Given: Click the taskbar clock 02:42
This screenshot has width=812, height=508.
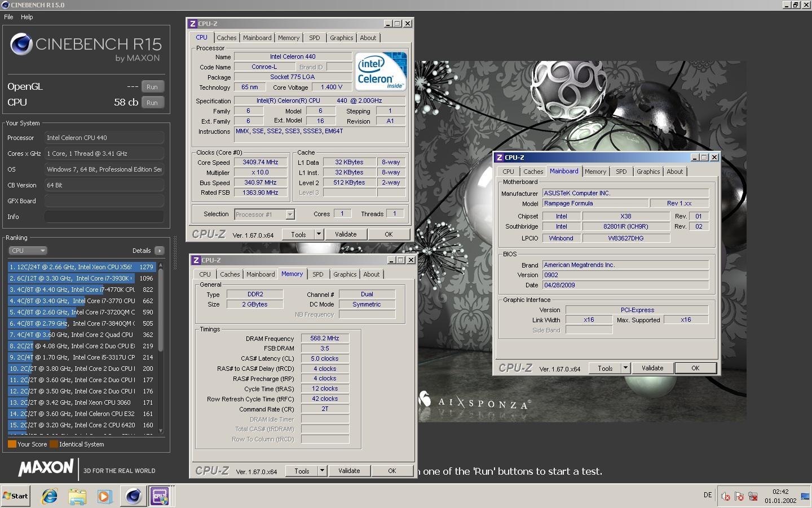Looking at the screenshot, I should [x=780, y=492].
